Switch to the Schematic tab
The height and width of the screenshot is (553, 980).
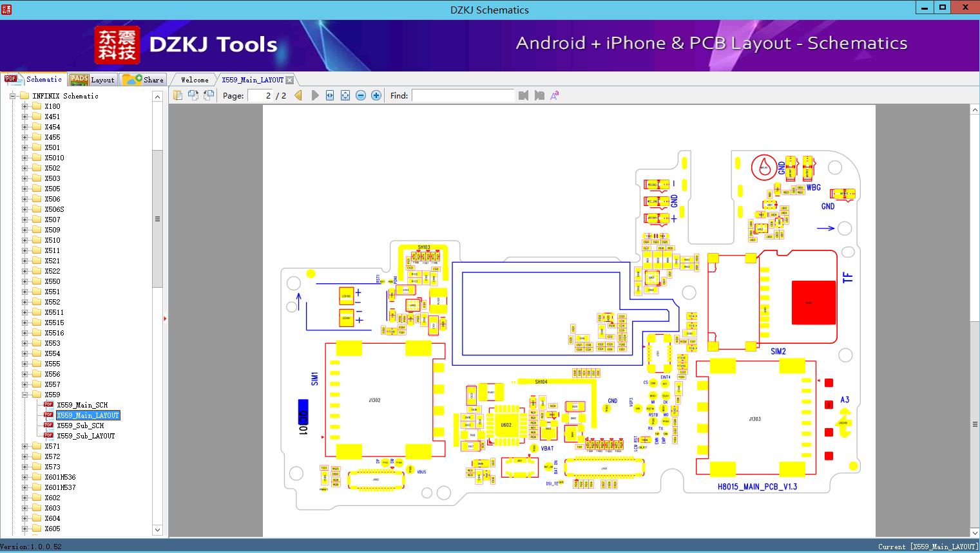coord(34,79)
